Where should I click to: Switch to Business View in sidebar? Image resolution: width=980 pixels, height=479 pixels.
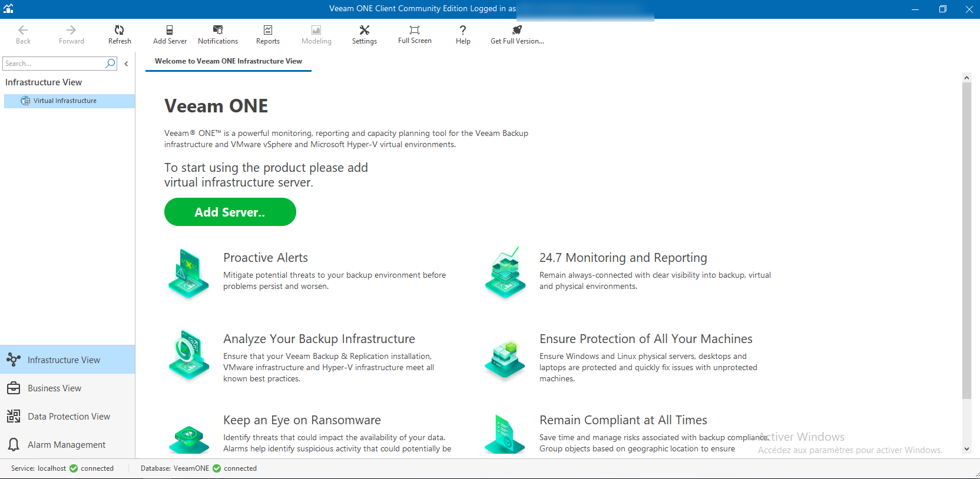(x=68, y=388)
